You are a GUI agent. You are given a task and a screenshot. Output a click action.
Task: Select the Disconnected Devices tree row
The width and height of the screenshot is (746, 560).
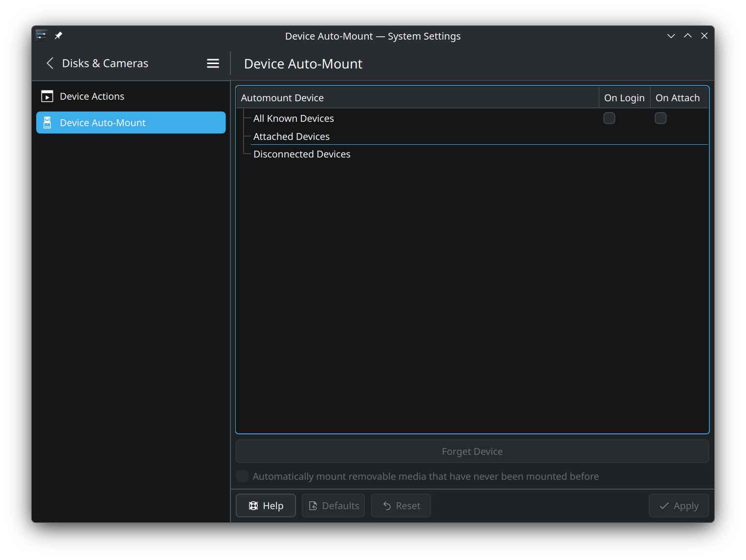[302, 154]
